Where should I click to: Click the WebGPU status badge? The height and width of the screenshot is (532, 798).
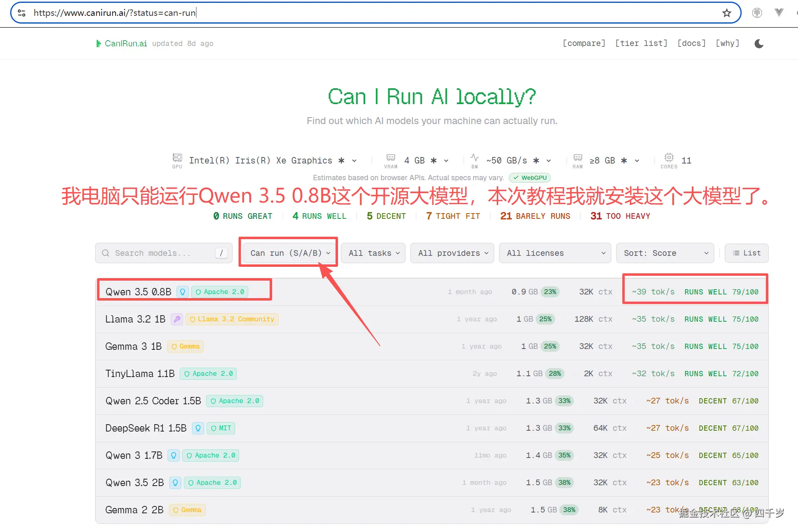(x=530, y=178)
